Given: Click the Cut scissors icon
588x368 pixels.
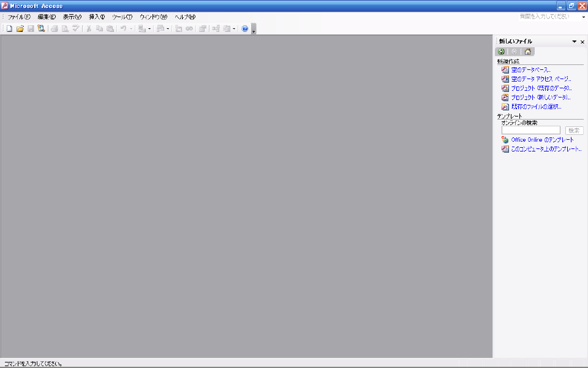Looking at the screenshot, I should coord(89,29).
